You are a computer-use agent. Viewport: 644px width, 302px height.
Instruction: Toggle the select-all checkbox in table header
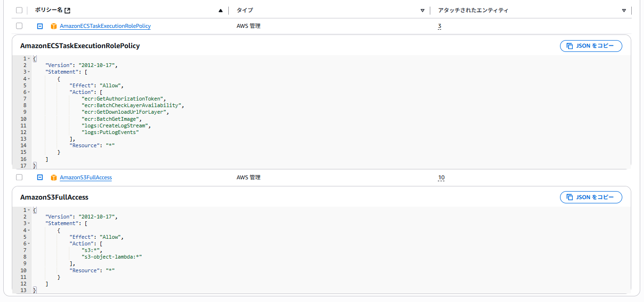coord(19,10)
